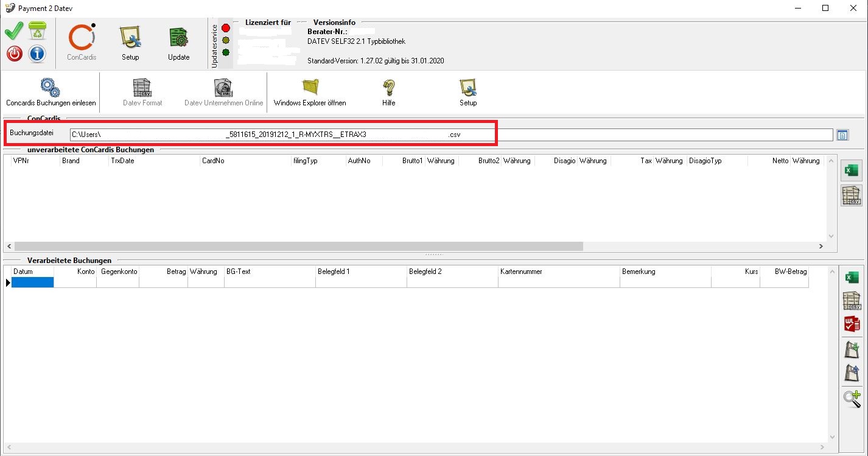This screenshot has height=456, width=868.
Task: Click the DisagioTyp column header
Action: click(x=717, y=161)
